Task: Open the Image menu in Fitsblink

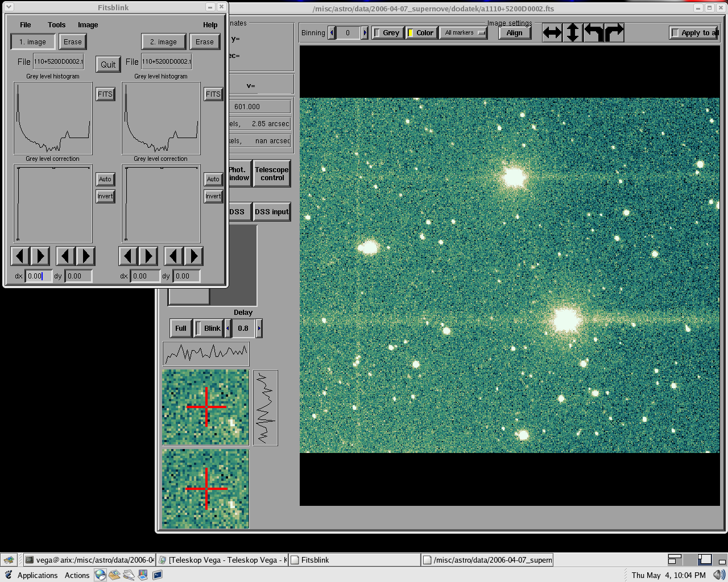Action: click(x=88, y=25)
